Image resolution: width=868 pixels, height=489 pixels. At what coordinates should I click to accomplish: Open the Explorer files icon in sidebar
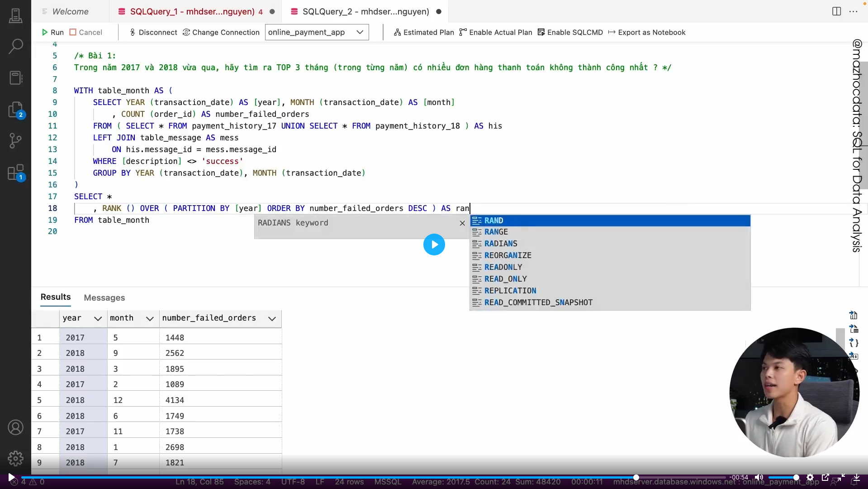pyautogui.click(x=15, y=110)
